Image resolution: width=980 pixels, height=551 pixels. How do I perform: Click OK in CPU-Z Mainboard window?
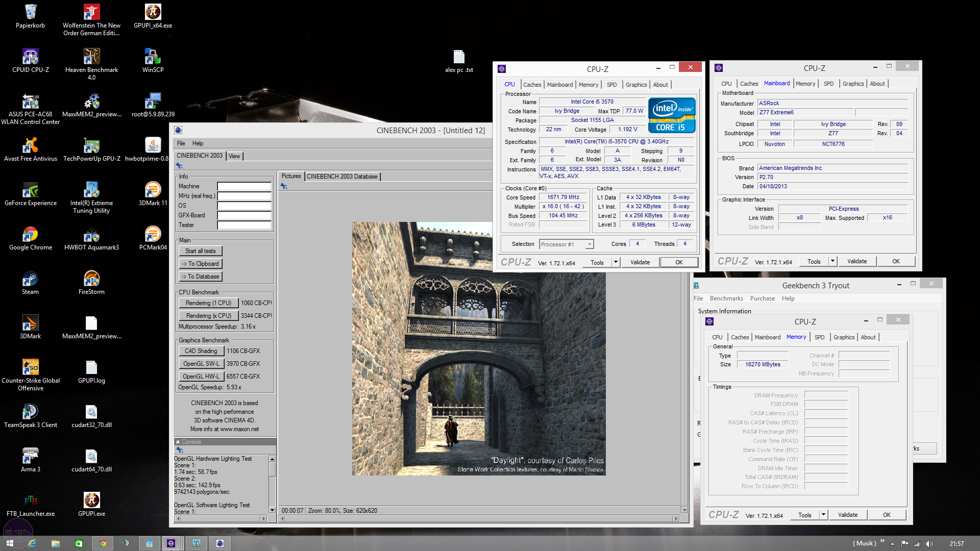[896, 261]
